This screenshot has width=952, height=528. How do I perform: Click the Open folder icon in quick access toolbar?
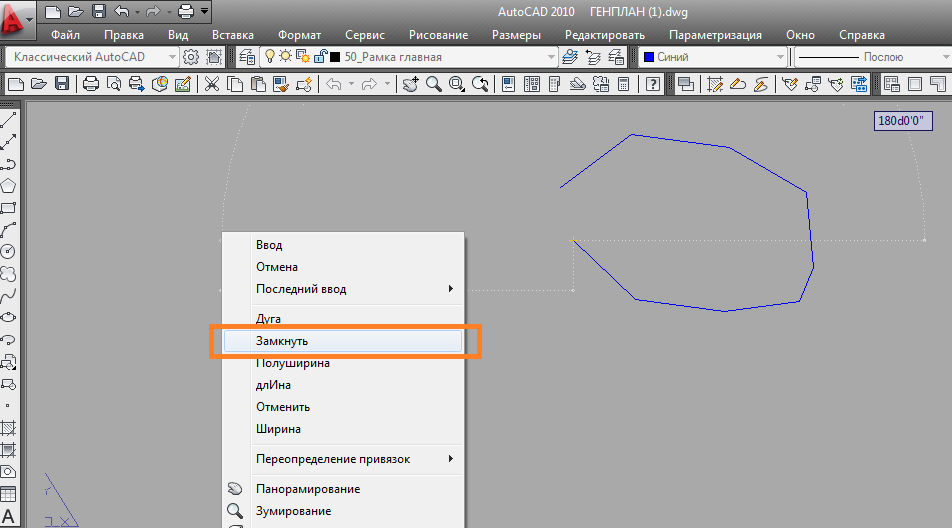coord(76,11)
